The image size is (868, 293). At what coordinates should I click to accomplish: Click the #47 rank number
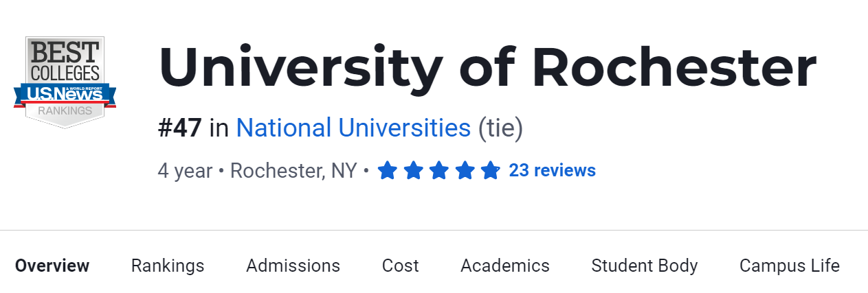click(x=180, y=128)
